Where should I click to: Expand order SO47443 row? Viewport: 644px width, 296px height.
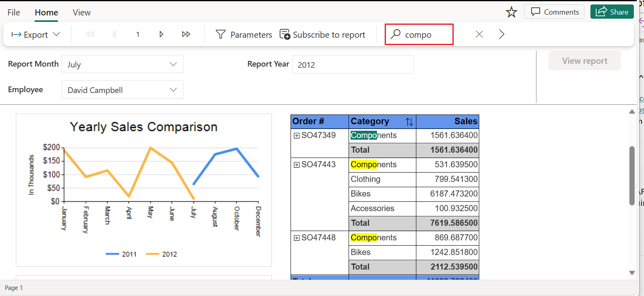[297, 165]
